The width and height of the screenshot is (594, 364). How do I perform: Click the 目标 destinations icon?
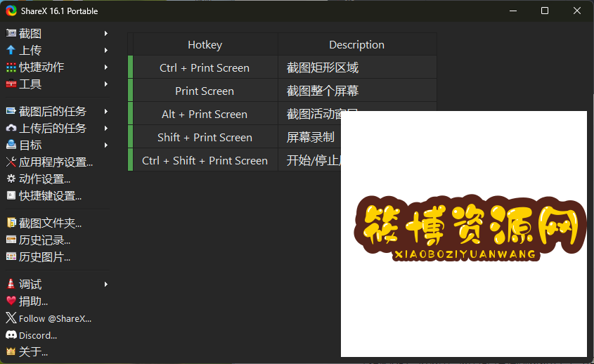[x=11, y=145]
